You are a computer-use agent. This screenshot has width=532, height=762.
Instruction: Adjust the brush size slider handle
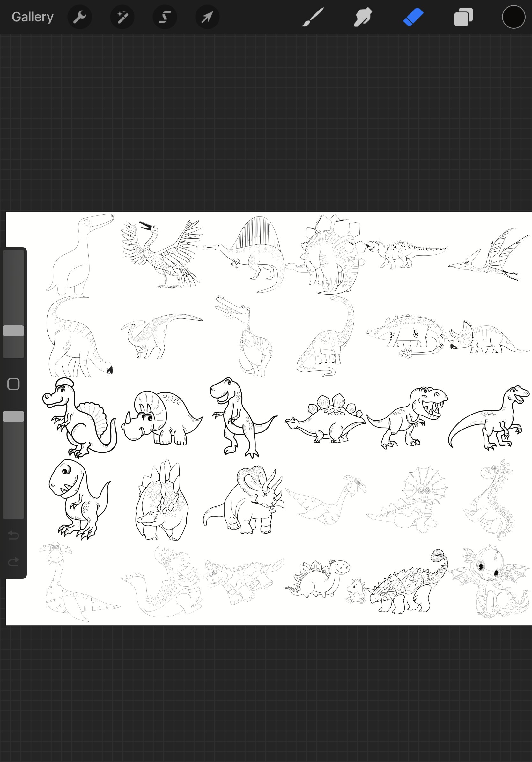tap(13, 331)
